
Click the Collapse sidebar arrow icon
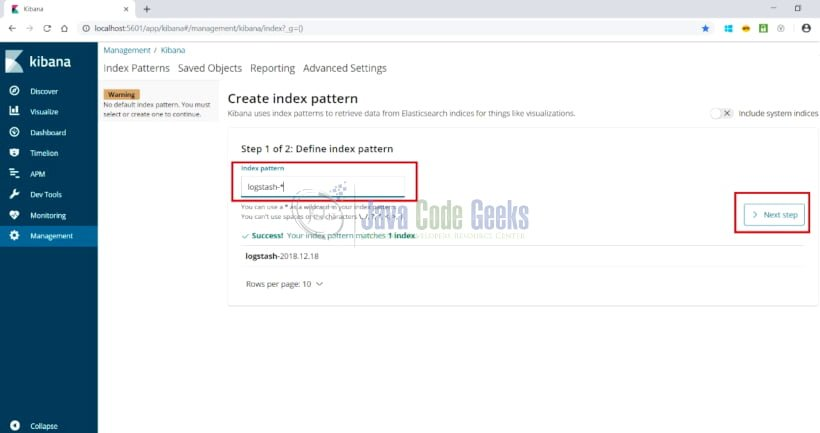point(15,426)
